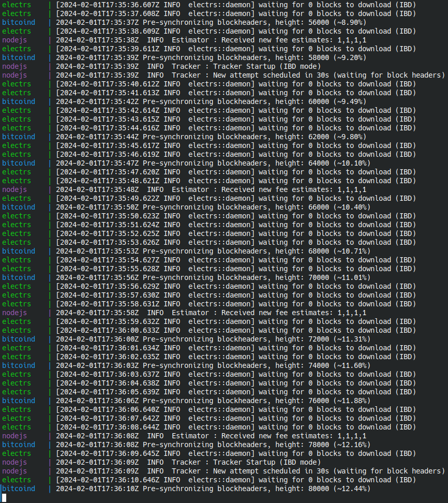The image size is (448, 503).
Task: Click the nodejs Estimator line at 17:35:38Z
Action: [184, 40]
